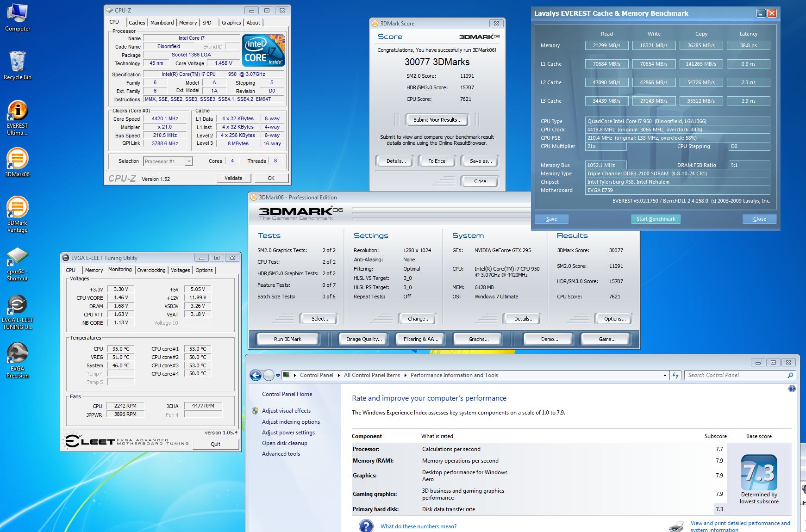The width and height of the screenshot is (806, 532).
Task: Open Adjust visual effects link
Action: (x=286, y=411)
